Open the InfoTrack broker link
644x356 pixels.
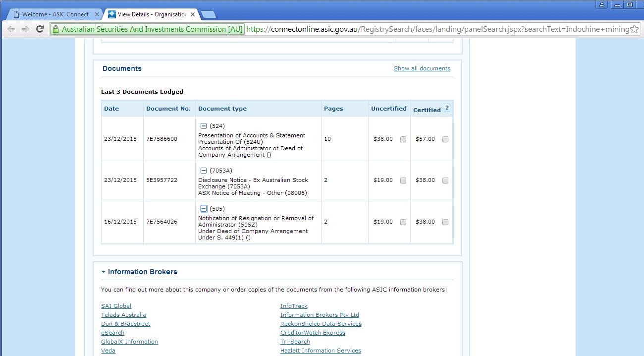[294, 306]
